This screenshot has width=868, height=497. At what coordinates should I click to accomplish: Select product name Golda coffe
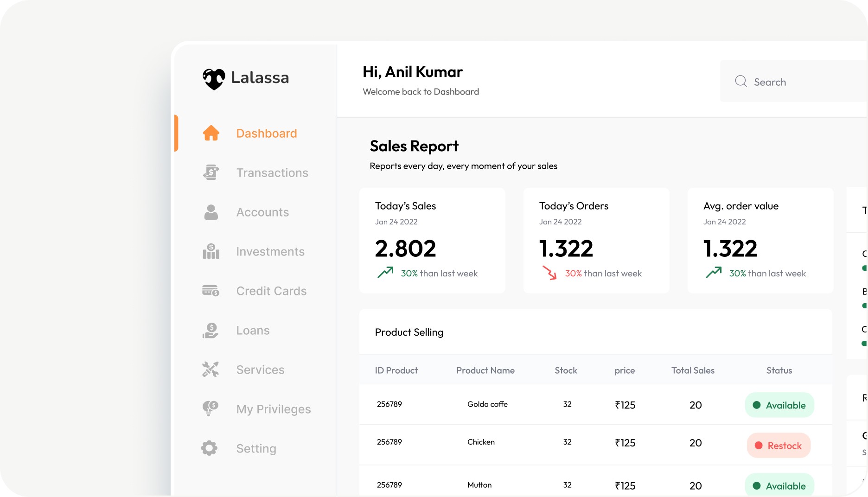click(x=487, y=404)
